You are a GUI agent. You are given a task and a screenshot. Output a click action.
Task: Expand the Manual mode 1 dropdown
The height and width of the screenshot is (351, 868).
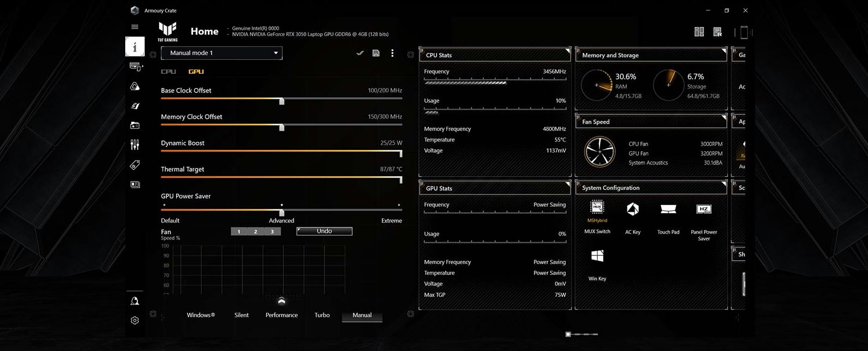pyautogui.click(x=276, y=53)
